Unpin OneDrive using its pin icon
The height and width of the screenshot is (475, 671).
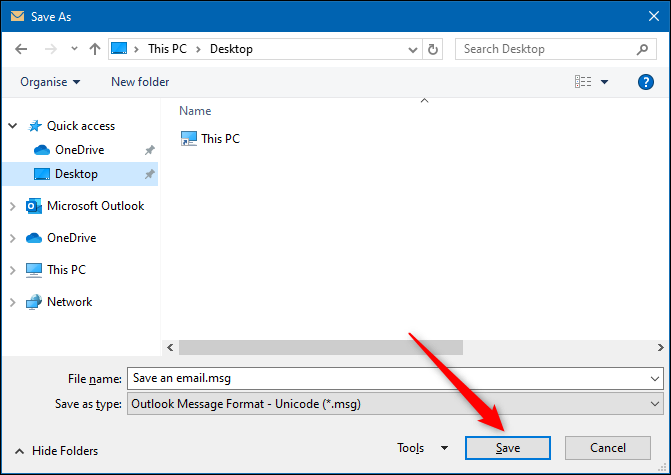click(149, 150)
